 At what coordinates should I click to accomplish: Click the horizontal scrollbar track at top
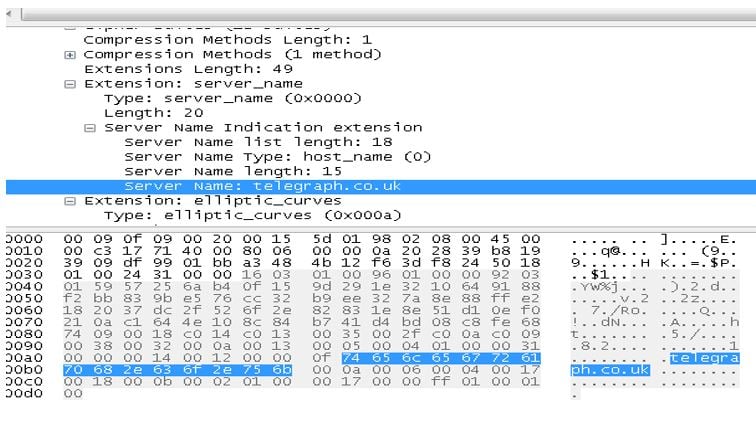click(x=389, y=14)
